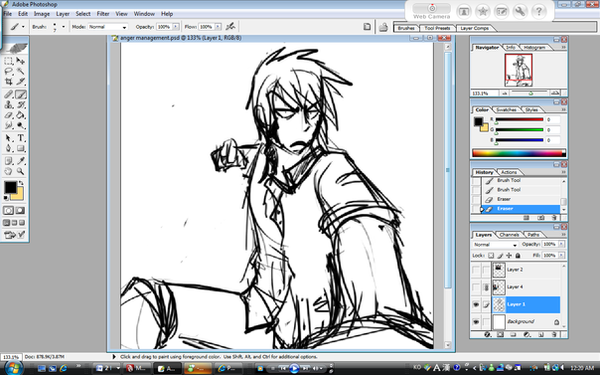This screenshot has height=375, width=600.
Task: Select the Slice tool
Action: click(x=21, y=82)
